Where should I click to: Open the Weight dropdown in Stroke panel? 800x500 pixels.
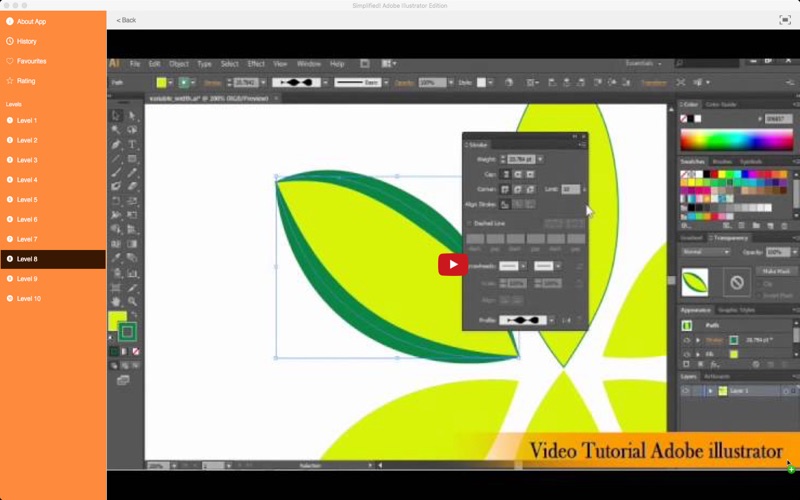point(540,160)
